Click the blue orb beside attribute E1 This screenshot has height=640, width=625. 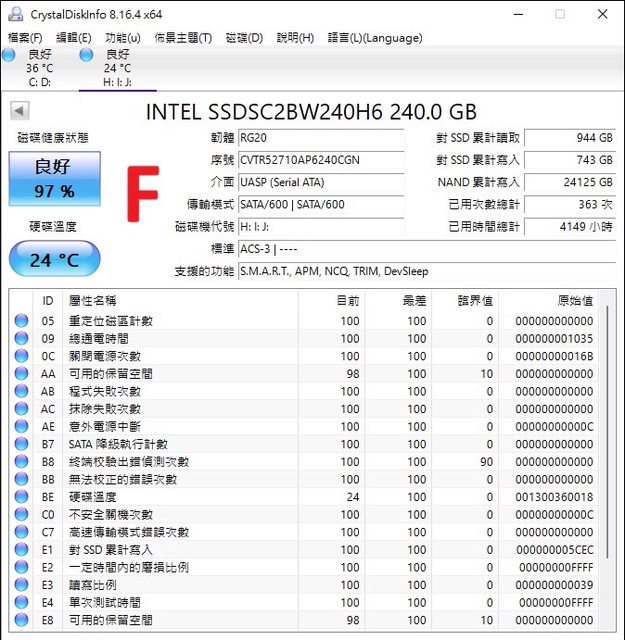[x=22, y=550]
